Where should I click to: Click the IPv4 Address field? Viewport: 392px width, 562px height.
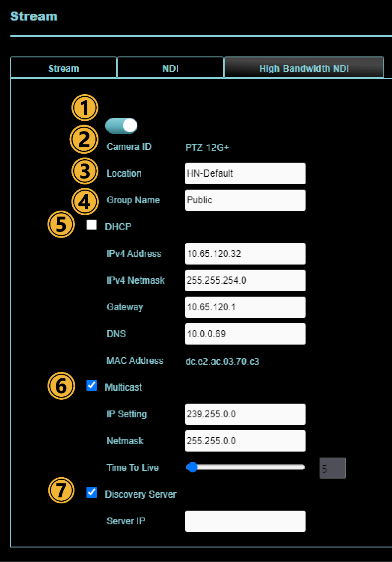(x=245, y=254)
